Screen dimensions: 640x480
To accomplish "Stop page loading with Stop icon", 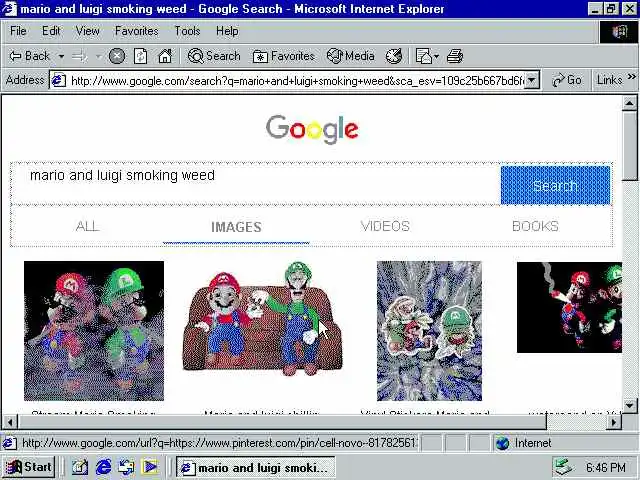I will coord(117,56).
